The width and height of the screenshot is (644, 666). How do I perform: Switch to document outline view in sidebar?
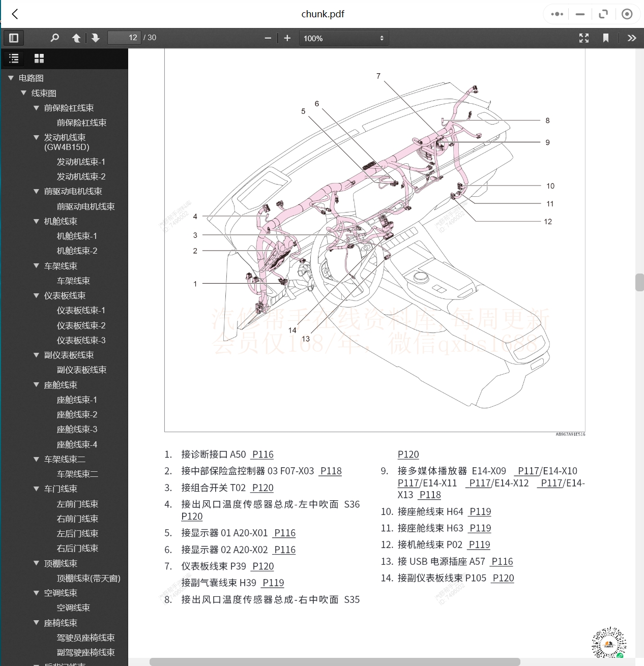click(13, 58)
